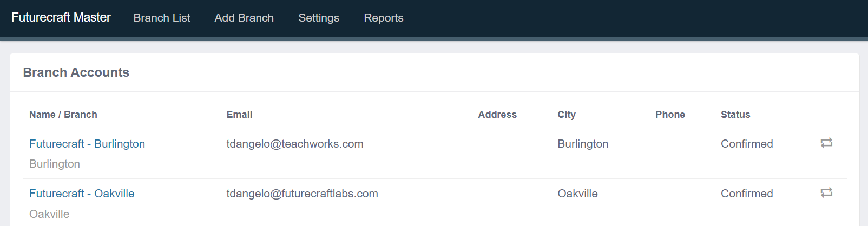Open the Futurecraft - Burlington branch link
868x226 pixels.
tap(87, 144)
